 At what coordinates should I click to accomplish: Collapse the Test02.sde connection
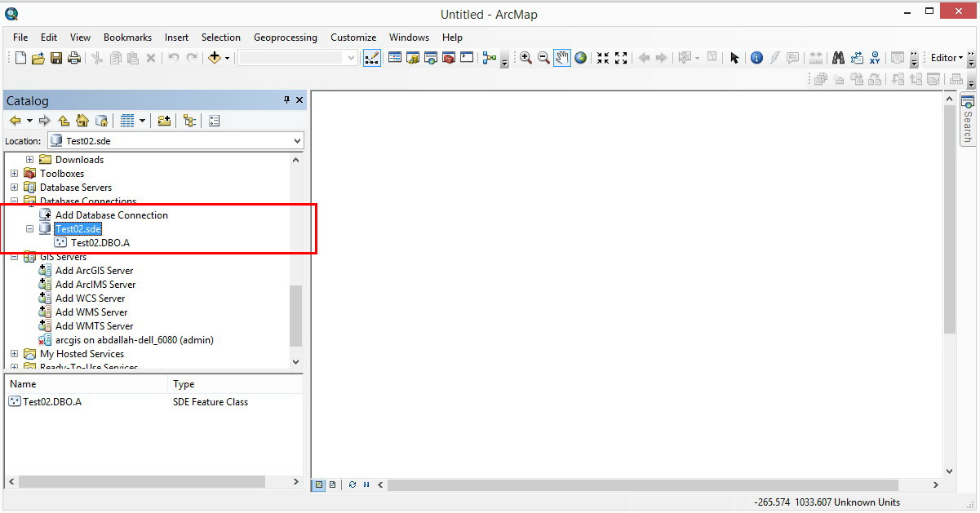point(29,229)
